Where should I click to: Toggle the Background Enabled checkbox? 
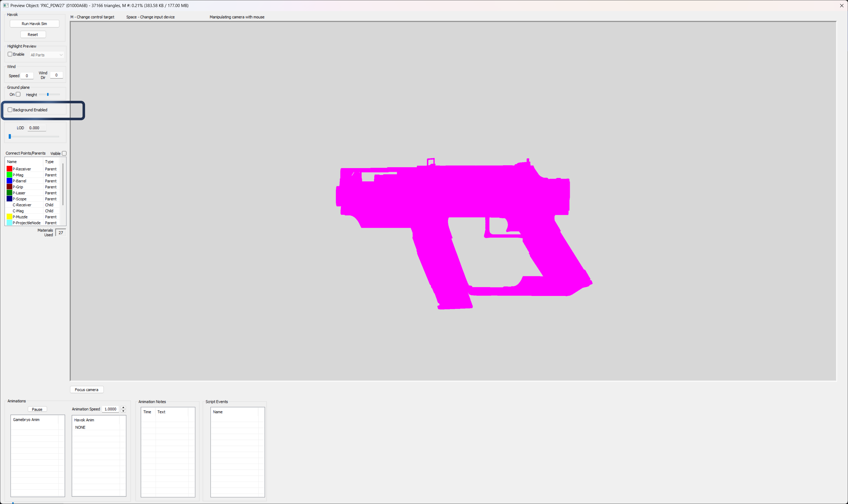coord(10,110)
